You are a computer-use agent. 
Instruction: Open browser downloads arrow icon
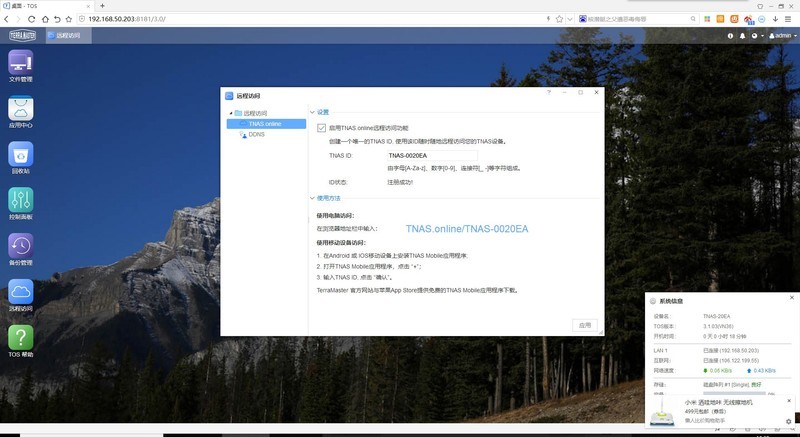pyautogui.click(x=775, y=19)
